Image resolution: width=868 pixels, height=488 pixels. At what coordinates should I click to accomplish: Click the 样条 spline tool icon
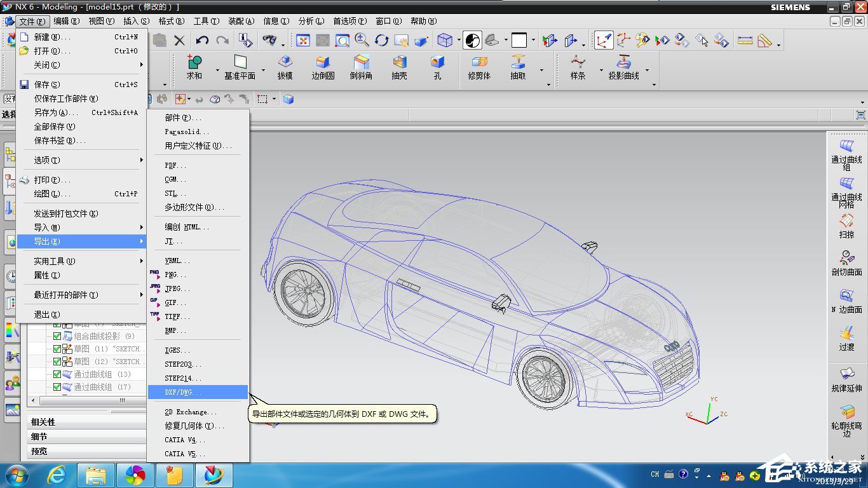point(578,62)
